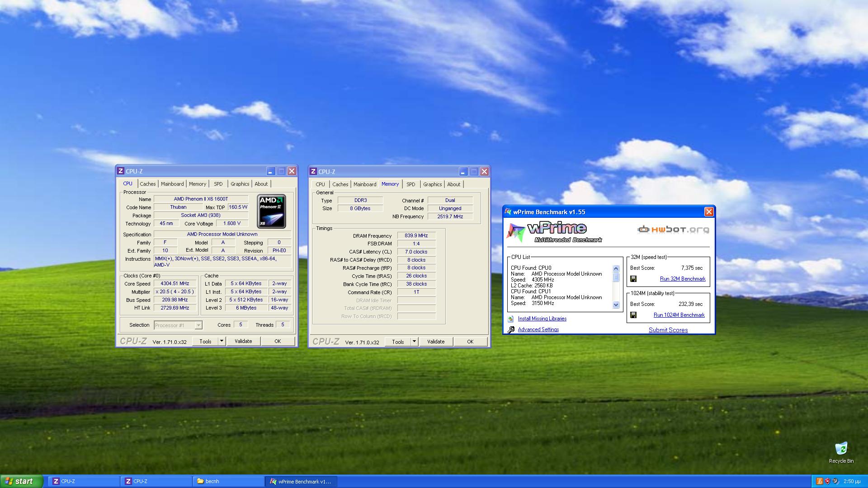Click the Core Voltage 1.608 V field
Image resolution: width=868 pixels, height=488 pixels.
coord(232,223)
